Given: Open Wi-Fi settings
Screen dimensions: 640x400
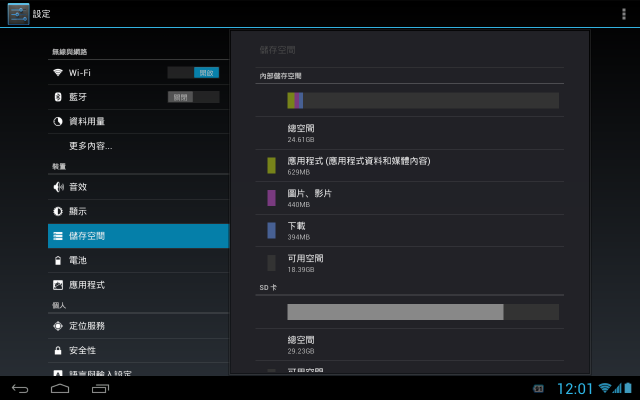Looking at the screenshot, I should [138, 73].
